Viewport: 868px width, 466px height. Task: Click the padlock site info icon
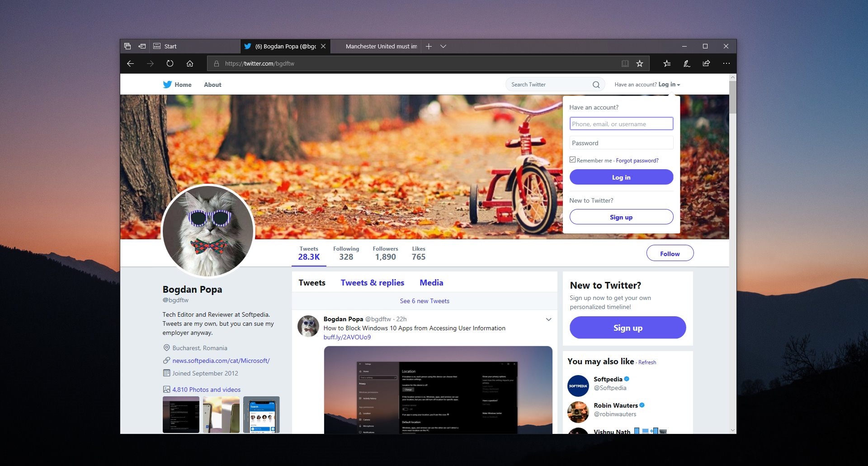(x=217, y=64)
